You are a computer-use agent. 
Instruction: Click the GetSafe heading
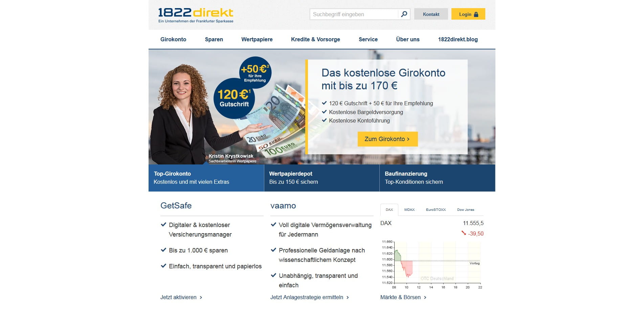coord(176,206)
